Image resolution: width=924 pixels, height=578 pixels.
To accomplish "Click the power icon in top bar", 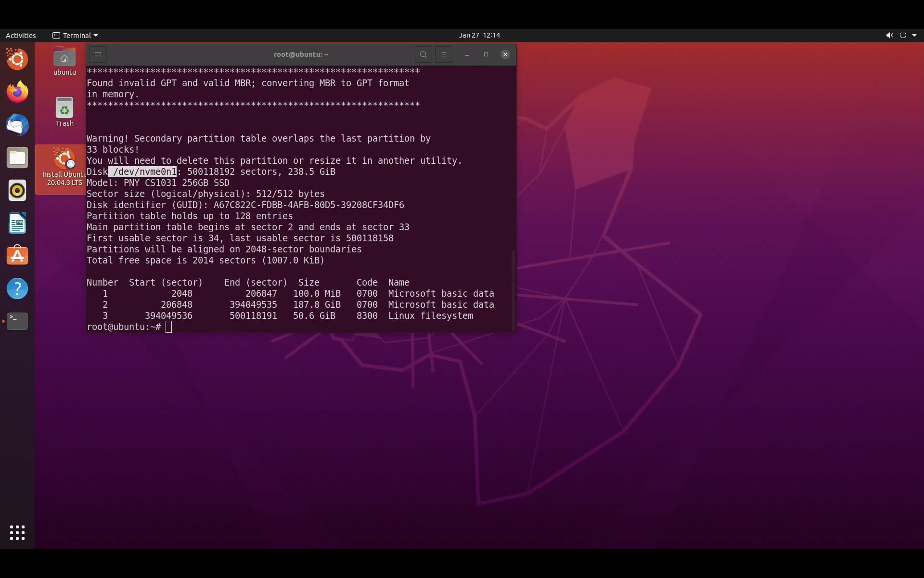I will click(903, 35).
